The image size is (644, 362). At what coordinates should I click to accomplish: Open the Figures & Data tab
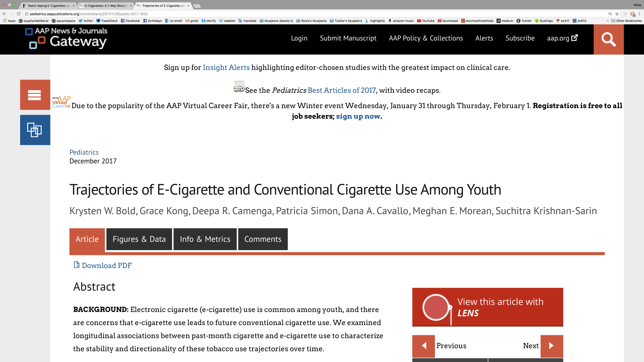[139, 239]
